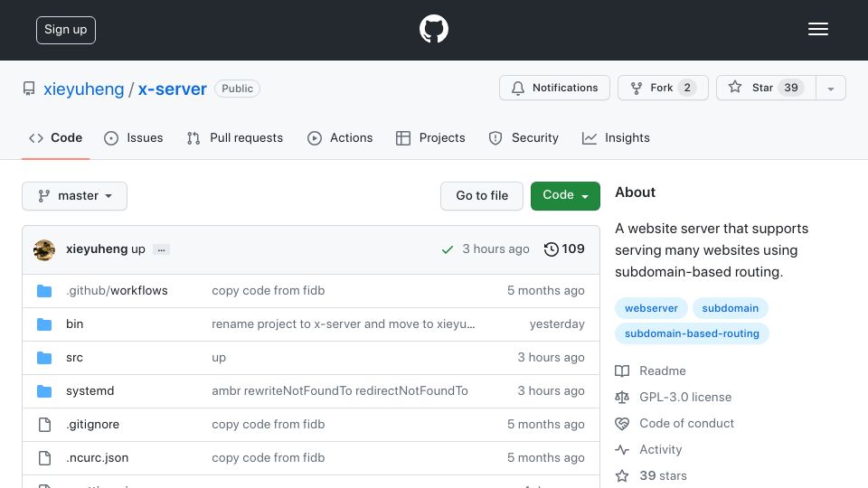This screenshot has width=868, height=488.
Task: Open 'up' commit message in src row
Action: click(219, 358)
